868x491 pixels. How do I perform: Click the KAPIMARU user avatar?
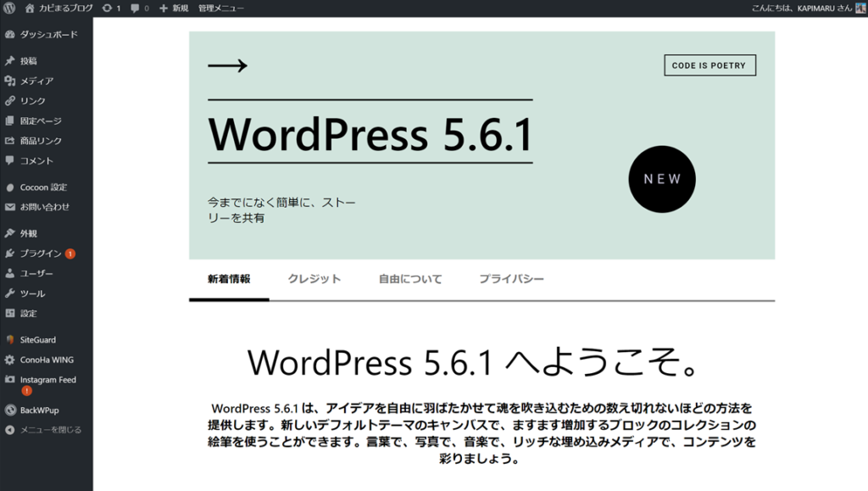pos(861,8)
